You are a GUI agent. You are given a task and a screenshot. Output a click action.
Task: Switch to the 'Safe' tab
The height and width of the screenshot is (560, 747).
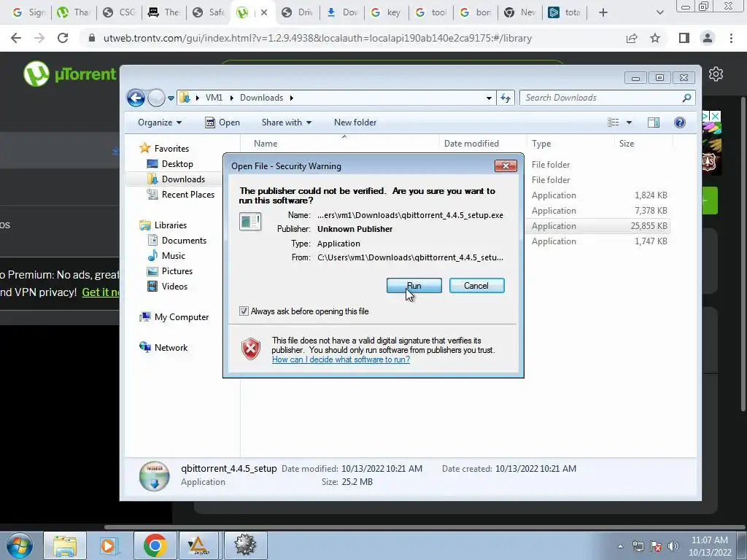(209, 12)
